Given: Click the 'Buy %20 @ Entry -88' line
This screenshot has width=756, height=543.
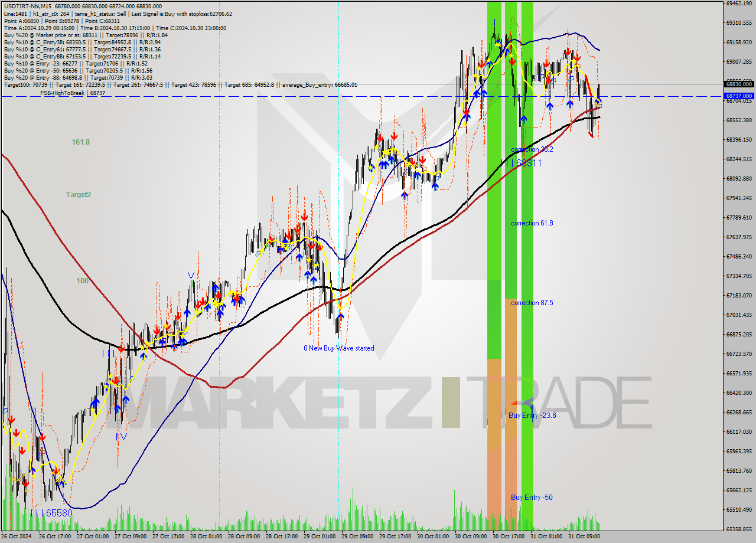Looking at the screenshot, I should (80, 77).
